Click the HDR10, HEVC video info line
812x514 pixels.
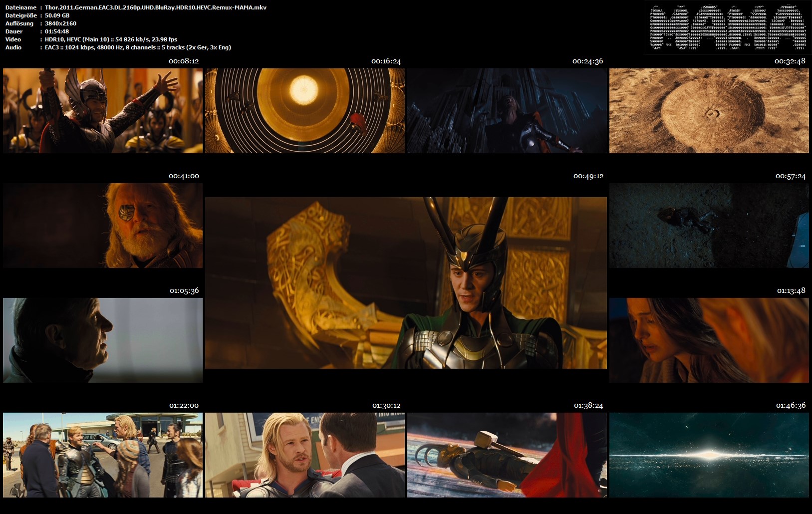(x=111, y=39)
